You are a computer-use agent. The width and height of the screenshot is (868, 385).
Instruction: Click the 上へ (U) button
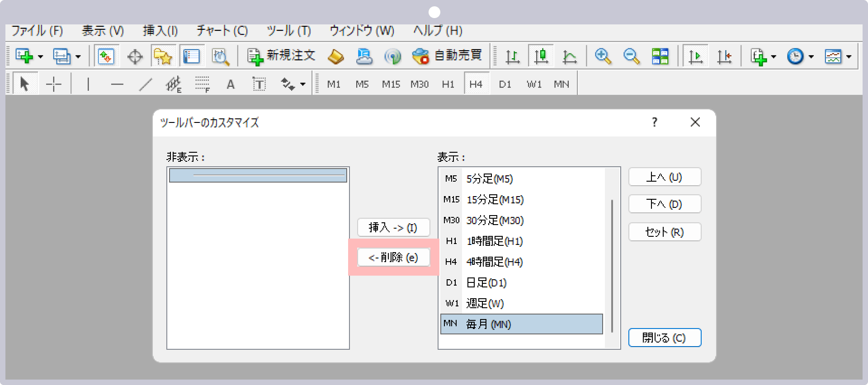click(665, 177)
